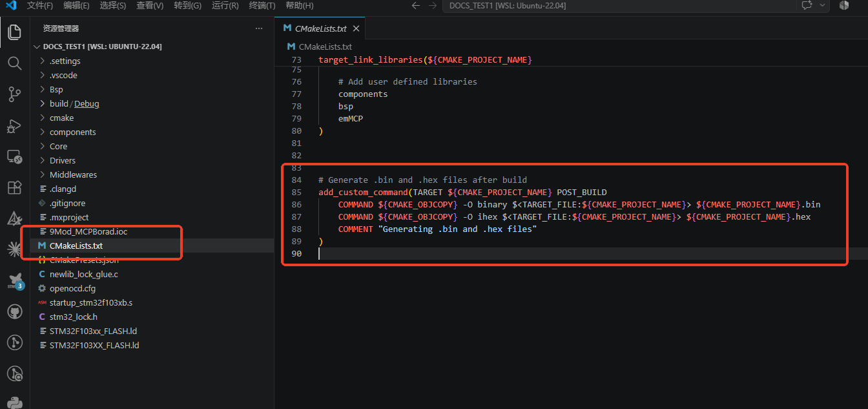
Task: Open the 帮助(H) menu
Action: [299, 6]
